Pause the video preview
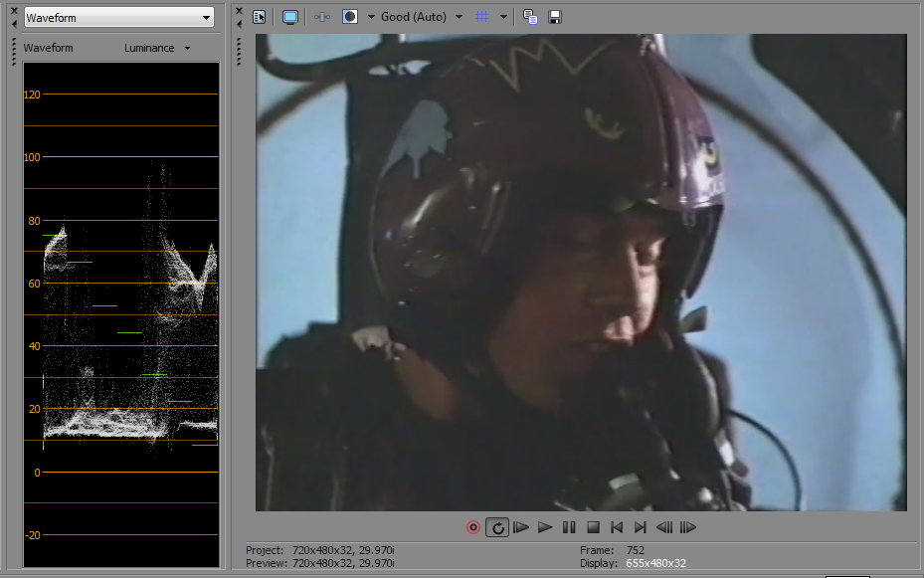Screen dimensions: 924x578 point(569,527)
